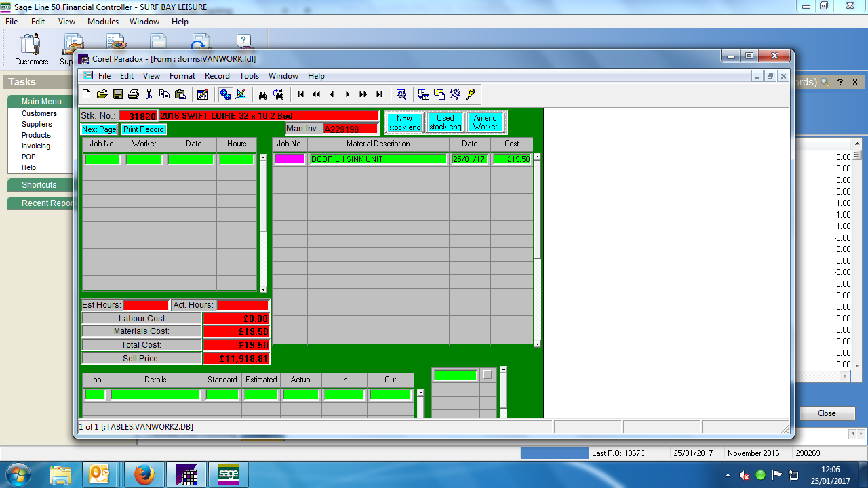
Task: Click the materials date 25/01/17
Action: 469,159
